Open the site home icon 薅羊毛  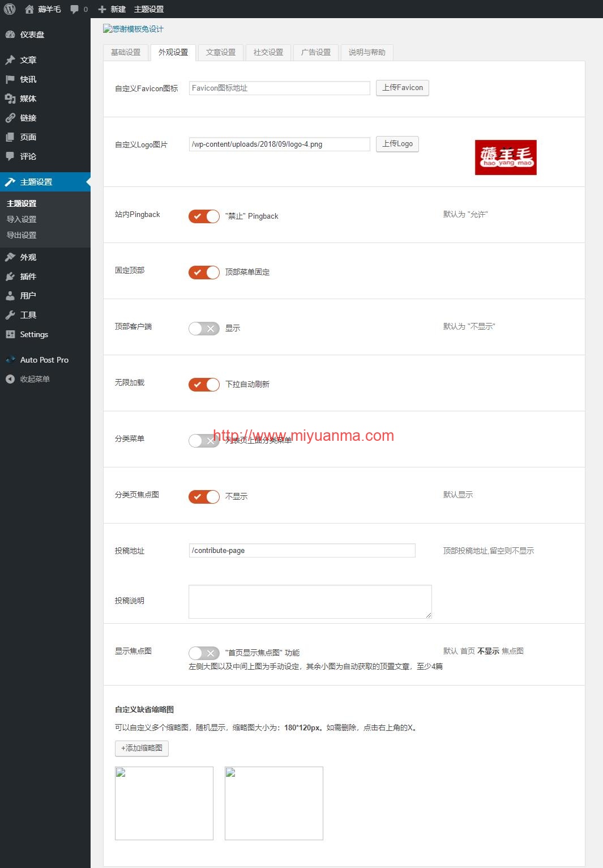click(x=29, y=9)
